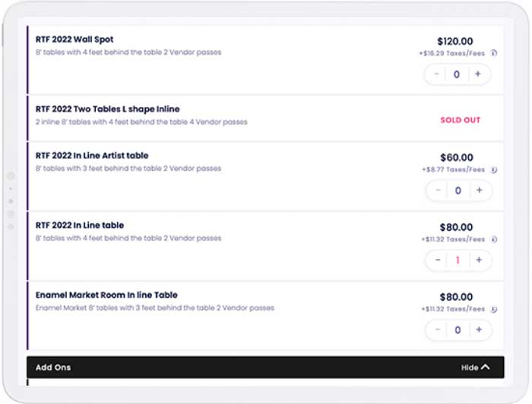Open Wall Spot taxes/fees info icon
This screenshot has width=532, height=404.
494,53
